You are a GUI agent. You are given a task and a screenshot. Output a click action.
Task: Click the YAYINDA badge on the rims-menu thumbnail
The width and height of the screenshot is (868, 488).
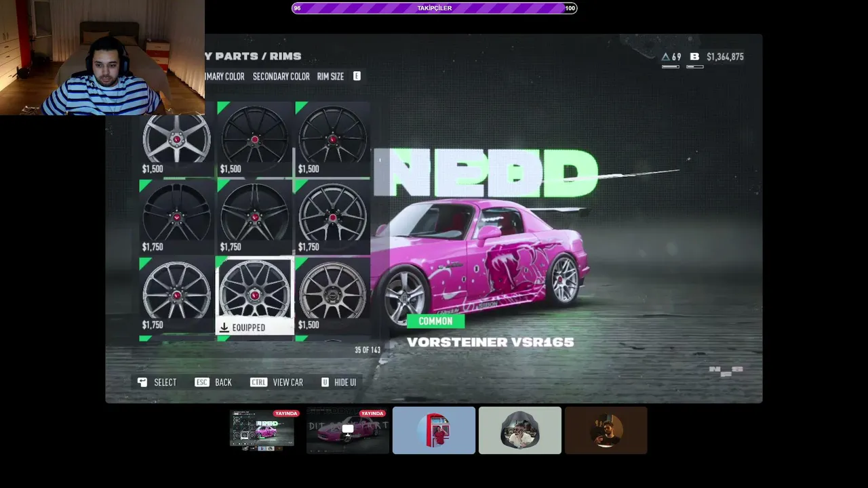(x=286, y=413)
